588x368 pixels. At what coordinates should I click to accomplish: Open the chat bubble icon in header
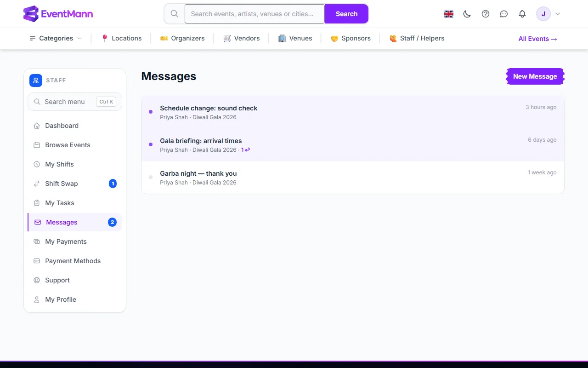(x=504, y=14)
